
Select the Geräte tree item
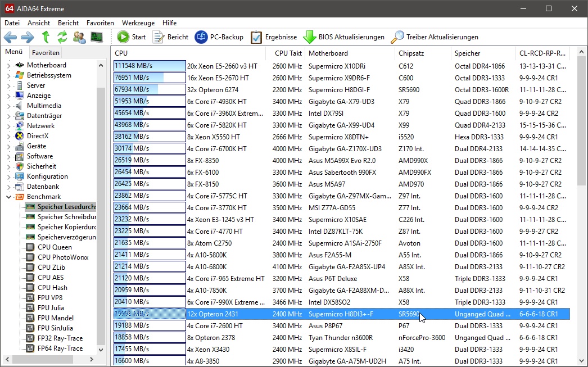coord(37,146)
